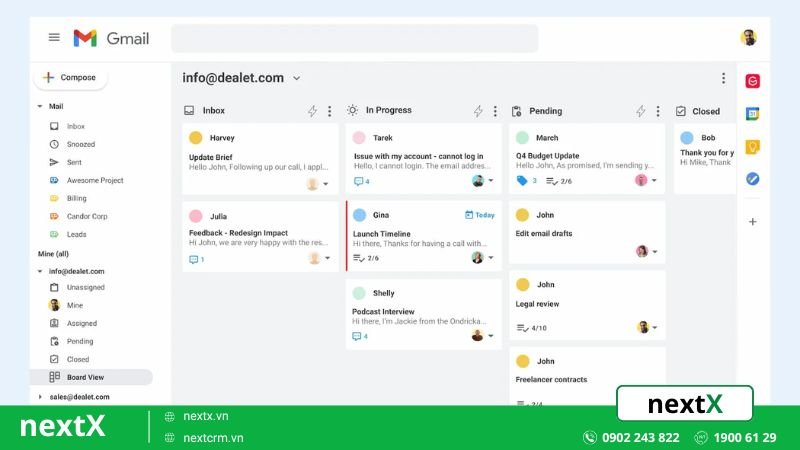Open the Billing label
This screenshot has height=450, width=800.
click(x=77, y=198)
